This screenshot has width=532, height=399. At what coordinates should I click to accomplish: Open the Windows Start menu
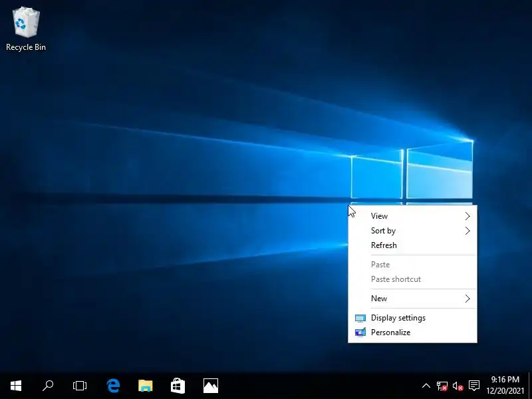(16, 386)
